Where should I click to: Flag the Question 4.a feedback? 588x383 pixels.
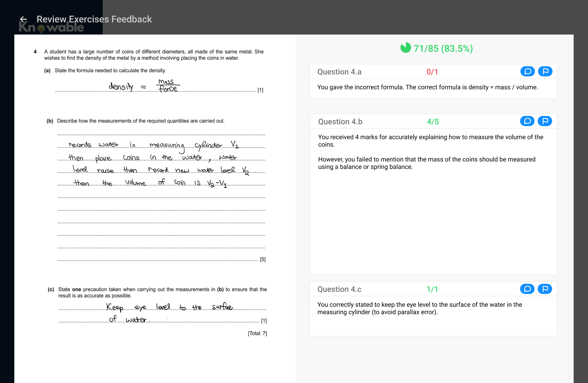(x=545, y=71)
